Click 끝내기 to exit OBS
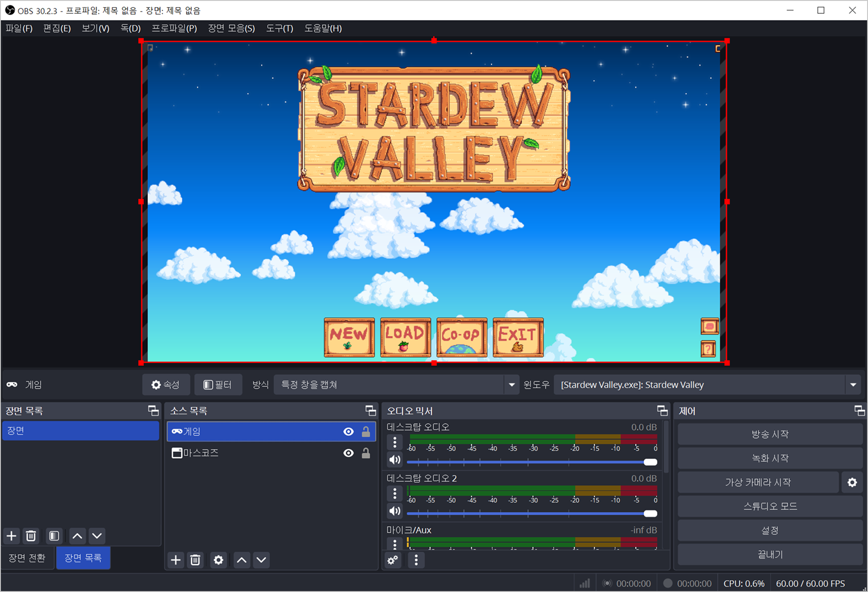 pos(770,555)
